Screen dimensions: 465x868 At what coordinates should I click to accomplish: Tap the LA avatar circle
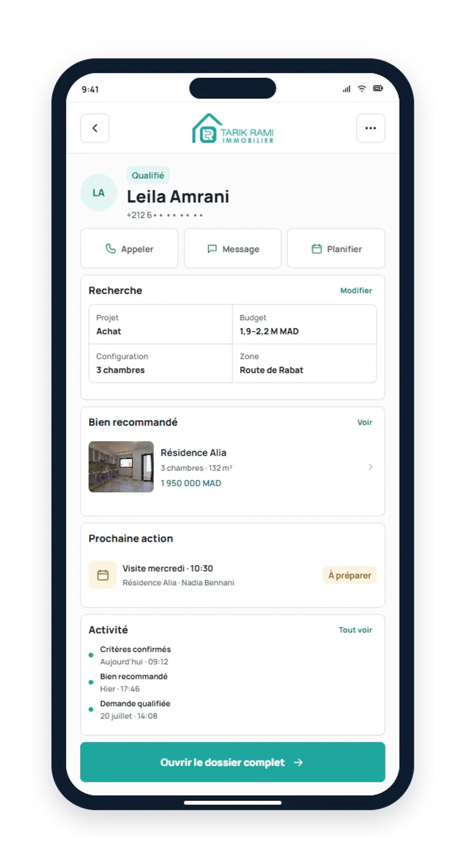click(x=99, y=193)
